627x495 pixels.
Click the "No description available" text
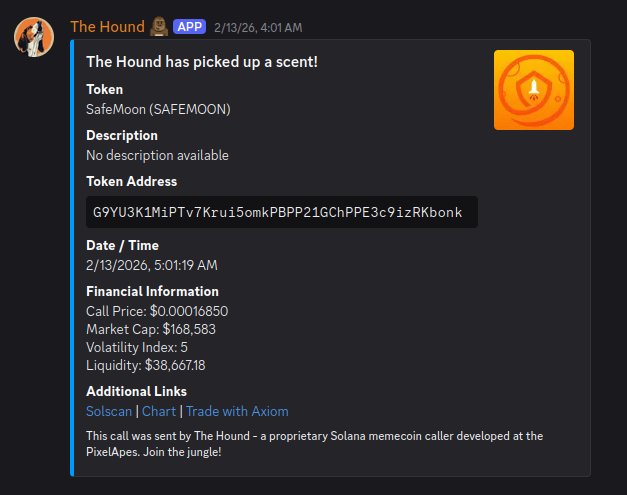157,155
